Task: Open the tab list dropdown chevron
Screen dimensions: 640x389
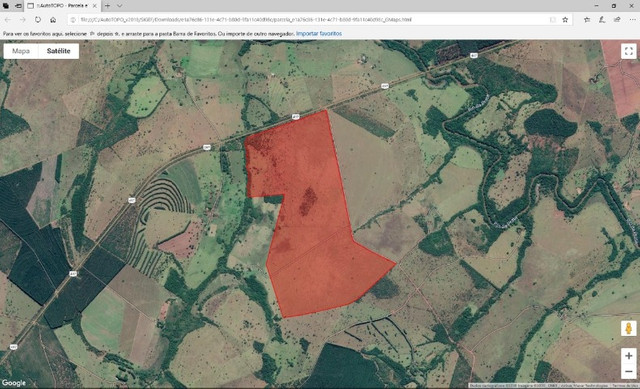Action: tap(120, 6)
